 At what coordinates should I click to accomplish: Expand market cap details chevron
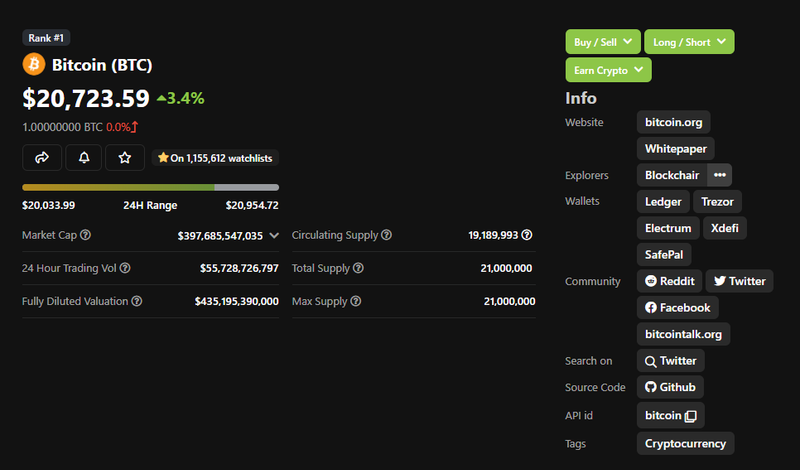click(x=274, y=236)
